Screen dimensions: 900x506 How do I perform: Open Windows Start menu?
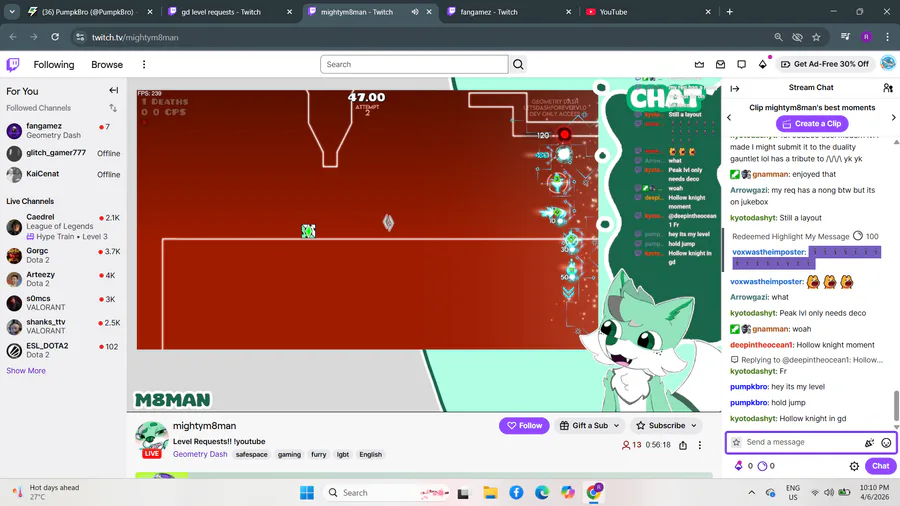click(307, 493)
